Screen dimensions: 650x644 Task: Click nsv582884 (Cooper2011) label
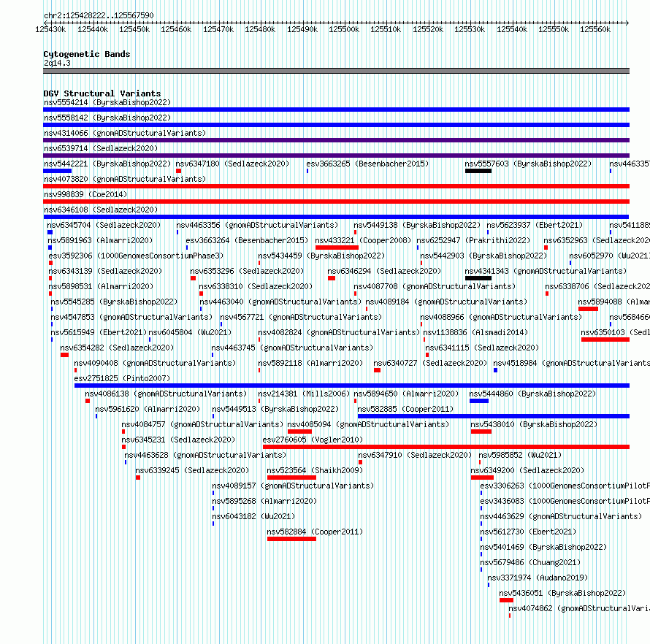point(315,532)
